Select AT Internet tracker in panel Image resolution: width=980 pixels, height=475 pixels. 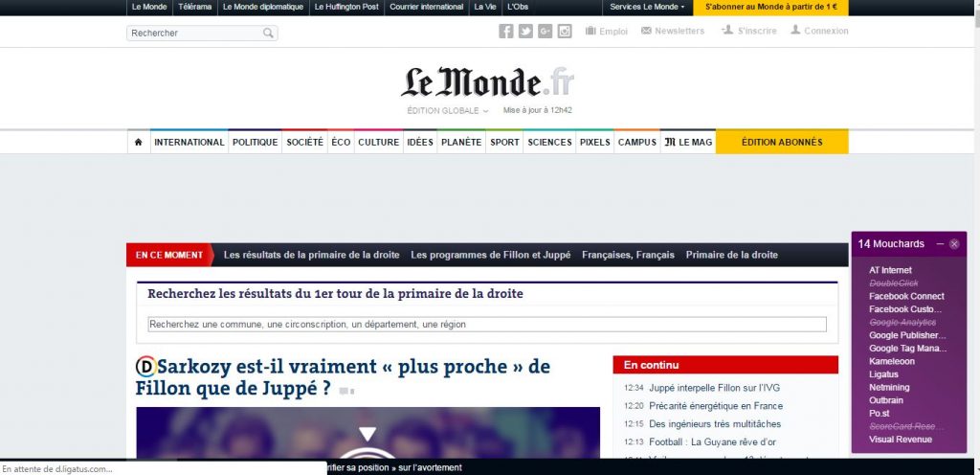tap(890, 270)
